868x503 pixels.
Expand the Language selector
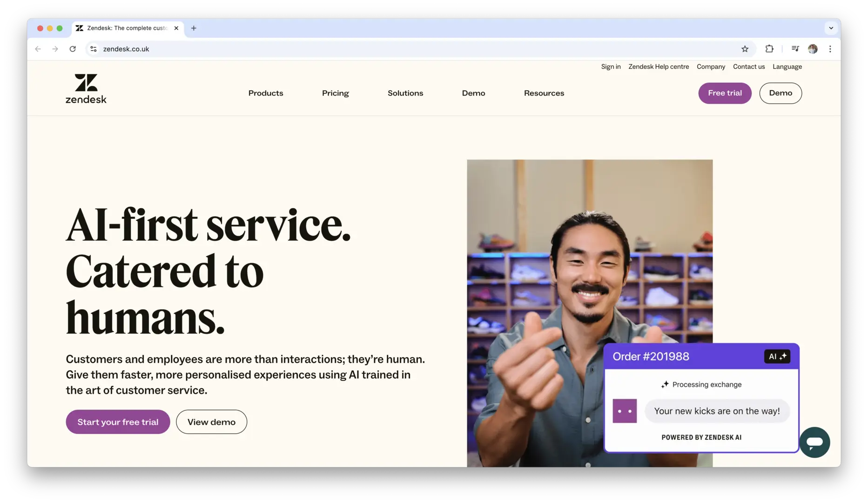click(x=787, y=67)
